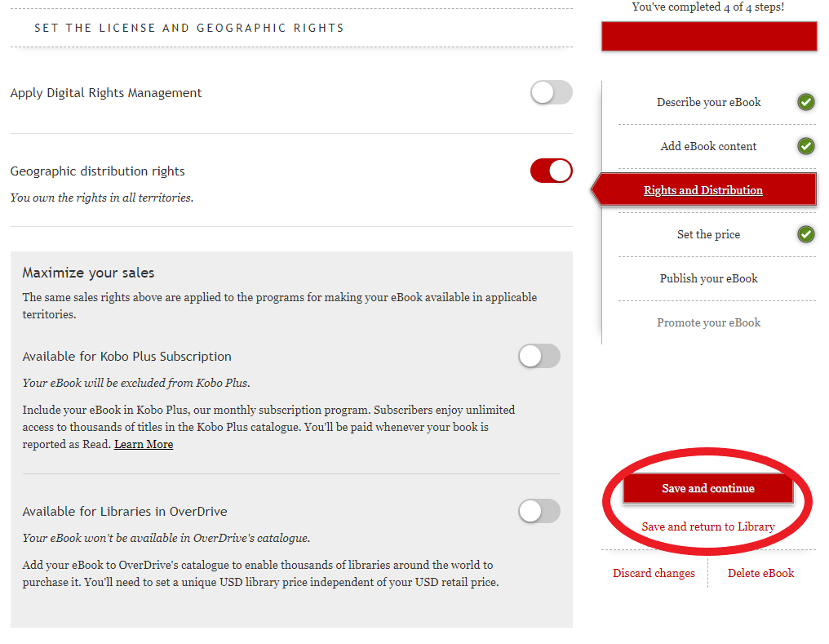Go to the Add eBook content step
This screenshot has height=644, width=829.
708,146
